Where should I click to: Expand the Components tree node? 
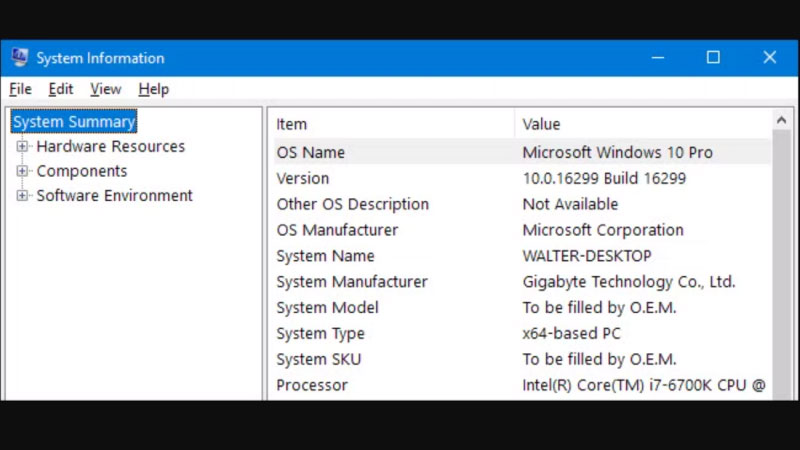[22, 171]
